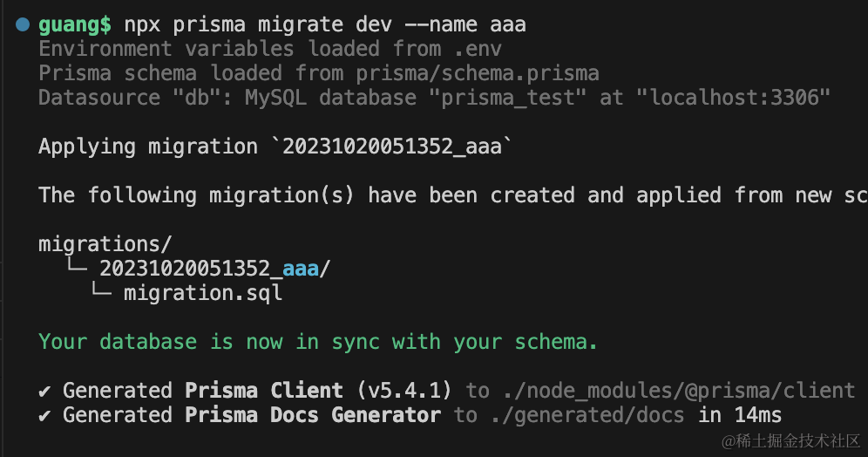Click the bold Prisma Docs Generator text
The image size is (868, 457).
point(313,414)
